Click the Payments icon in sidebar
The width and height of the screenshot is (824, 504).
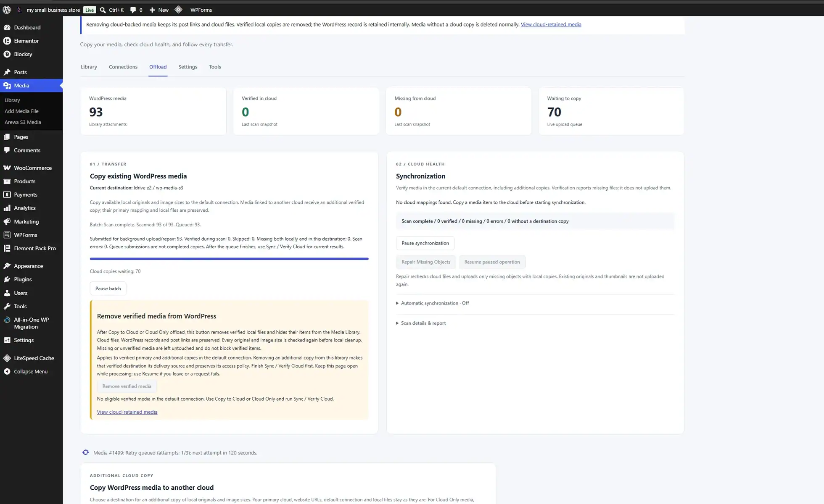(7, 194)
